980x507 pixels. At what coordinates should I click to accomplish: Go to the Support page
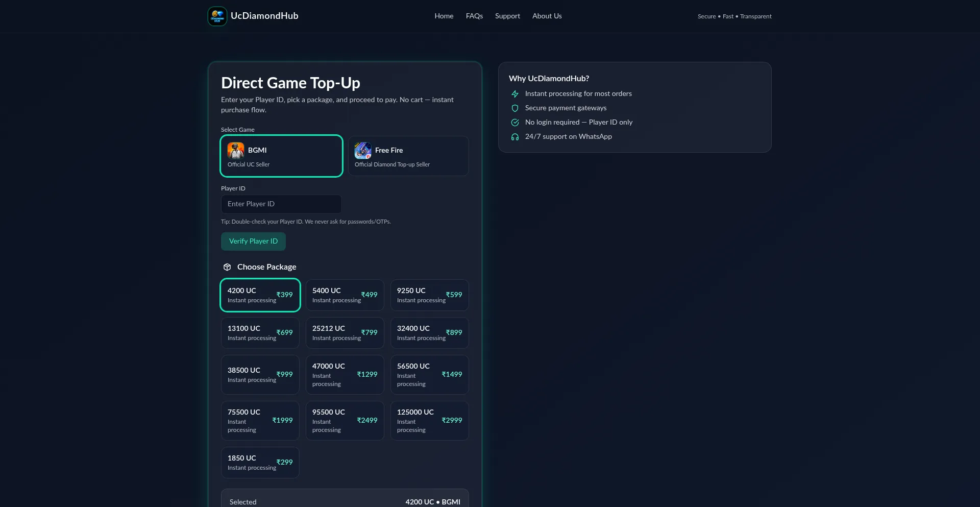507,16
